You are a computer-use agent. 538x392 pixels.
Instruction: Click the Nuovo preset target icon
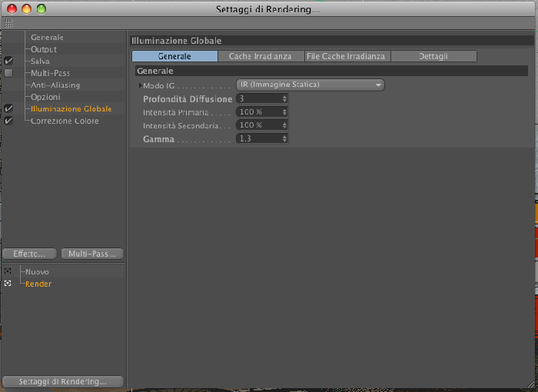[8, 271]
